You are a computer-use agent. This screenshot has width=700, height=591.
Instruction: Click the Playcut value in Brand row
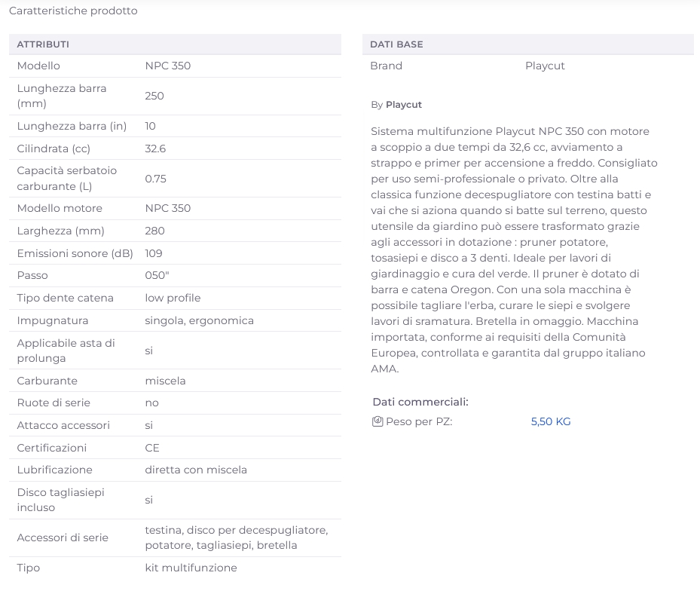[x=545, y=66]
